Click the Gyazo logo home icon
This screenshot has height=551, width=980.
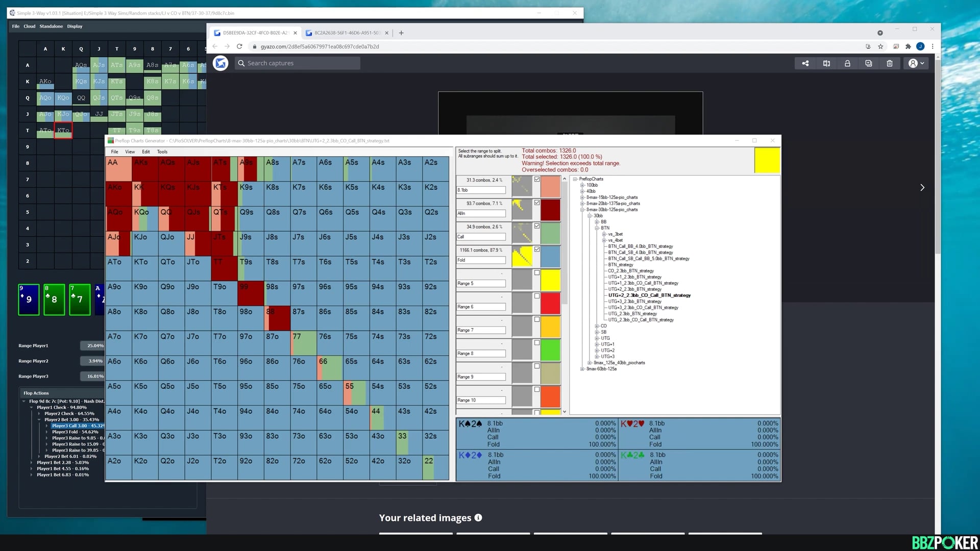click(x=220, y=63)
